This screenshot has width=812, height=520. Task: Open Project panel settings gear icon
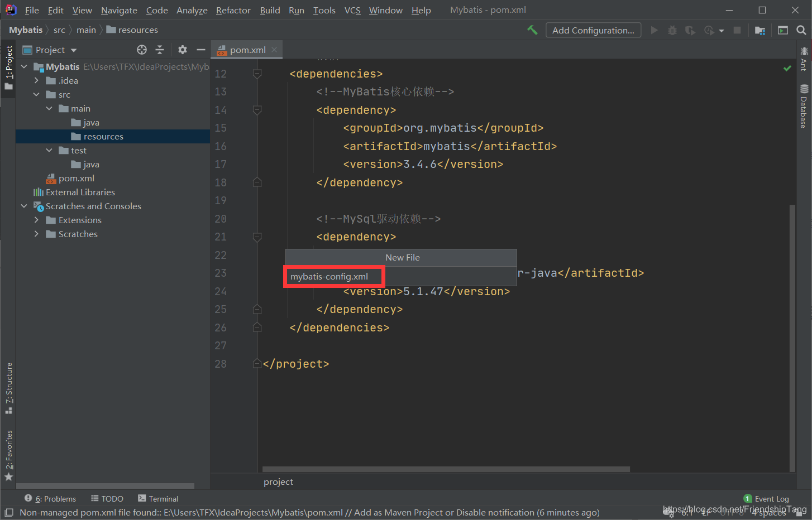tap(183, 50)
